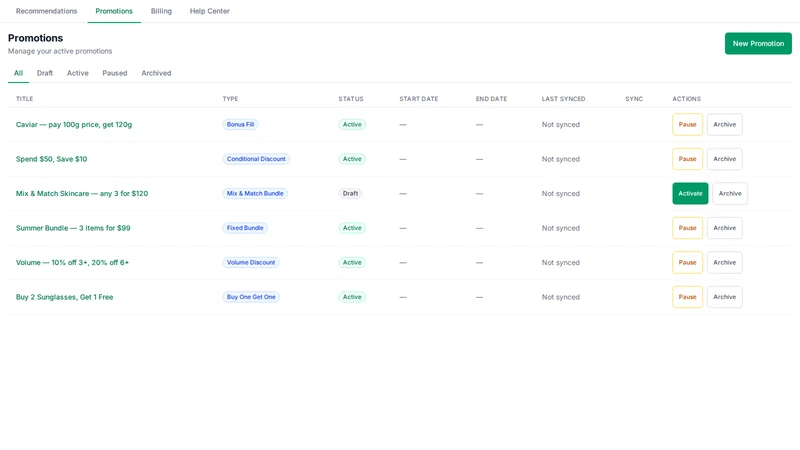Activate the Mix & Match Skincare promotion

690,193
